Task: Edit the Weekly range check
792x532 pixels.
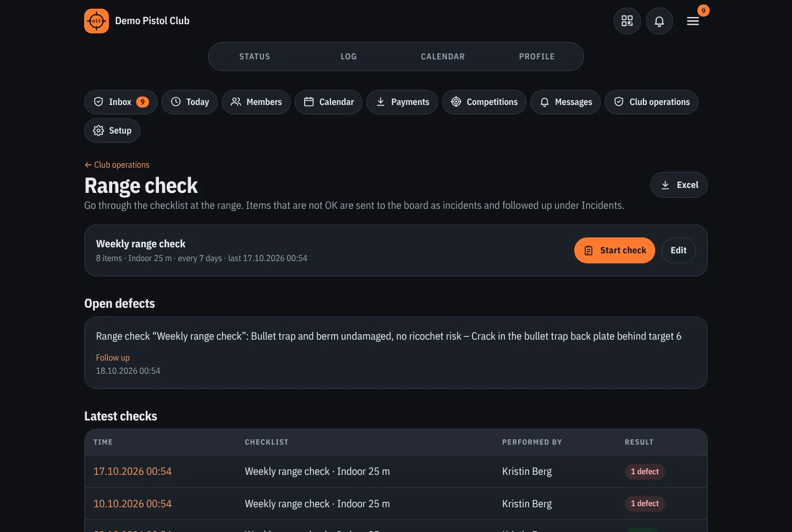Action: pyautogui.click(x=679, y=251)
